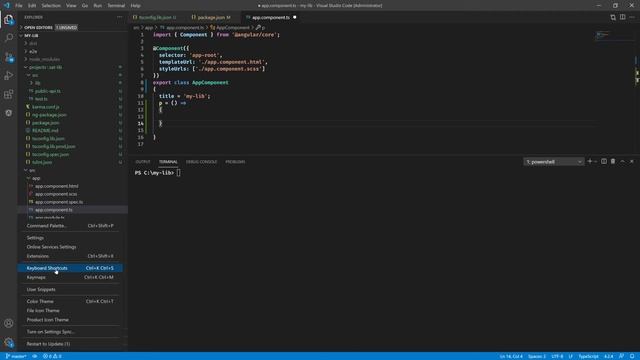Expand the Open Editors section
640x360 pixels.
38,27
